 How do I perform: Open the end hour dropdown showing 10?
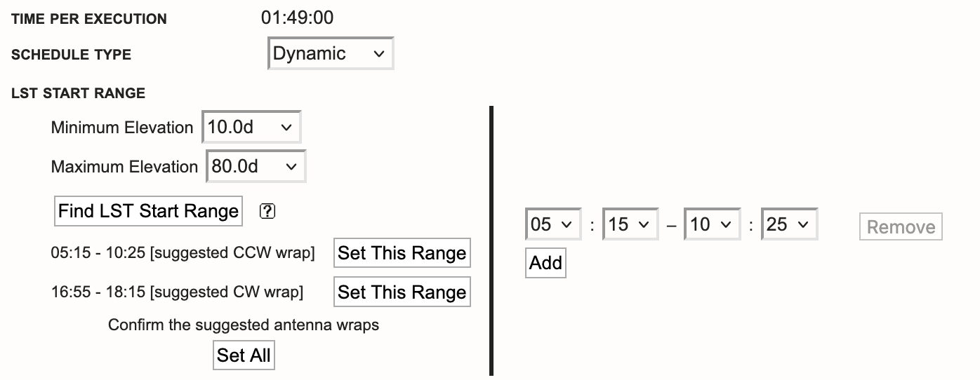tap(712, 225)
